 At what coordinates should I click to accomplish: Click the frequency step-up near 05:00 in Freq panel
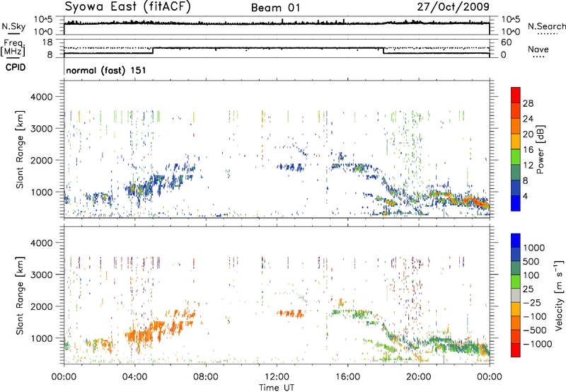(153, 50)
